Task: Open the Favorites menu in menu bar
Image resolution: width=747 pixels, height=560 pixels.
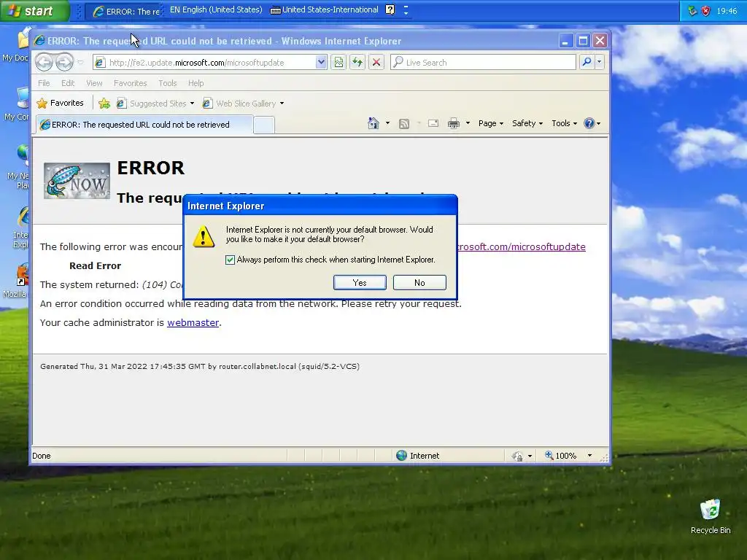Action: pos(130,83)
